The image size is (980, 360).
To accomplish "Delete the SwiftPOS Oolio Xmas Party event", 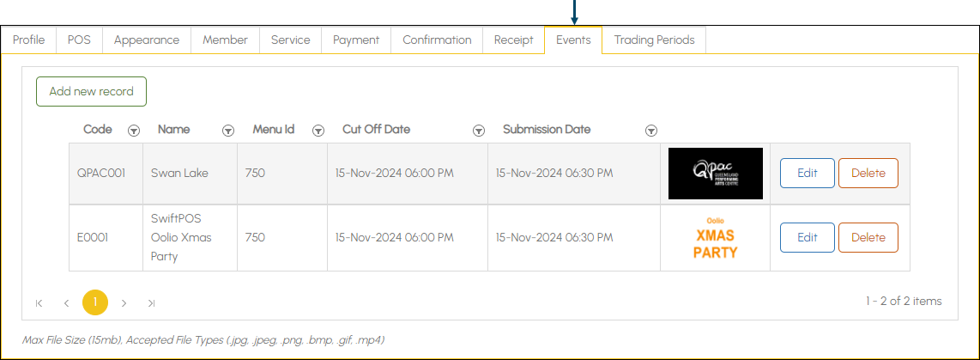I will (x=868, y=237).
